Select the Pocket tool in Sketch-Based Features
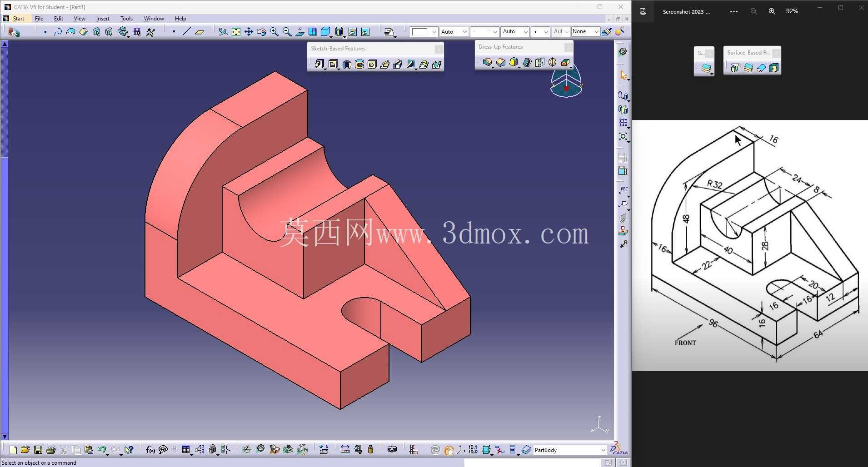The image size is (868, 467). [333, 64]
